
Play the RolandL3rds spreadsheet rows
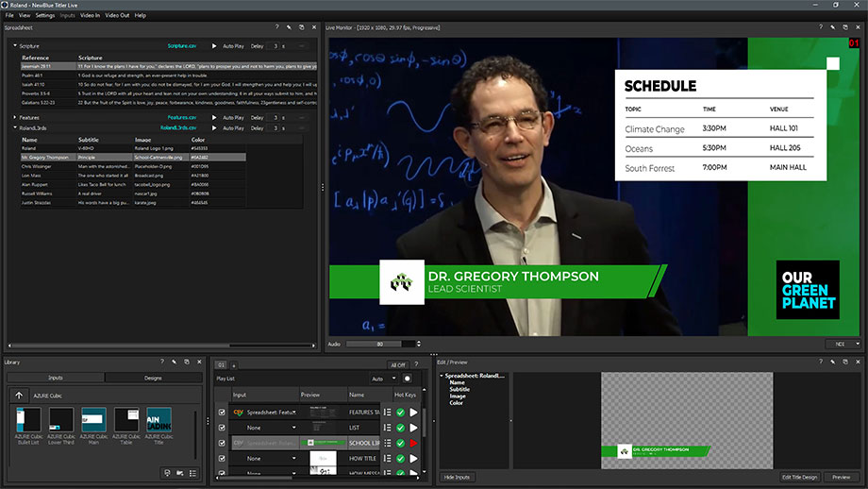pyautogui.click(x=214, y=128)
